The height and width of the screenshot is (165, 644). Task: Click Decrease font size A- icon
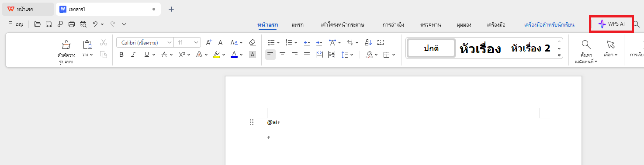pos(221,42)
